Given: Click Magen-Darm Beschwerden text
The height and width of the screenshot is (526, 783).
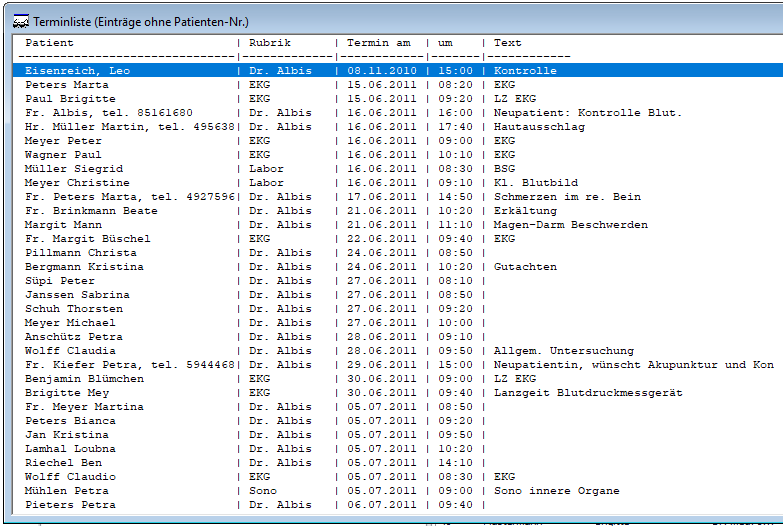Looking at the screenshot, I should pyautogui.click(x=571, y=224).
